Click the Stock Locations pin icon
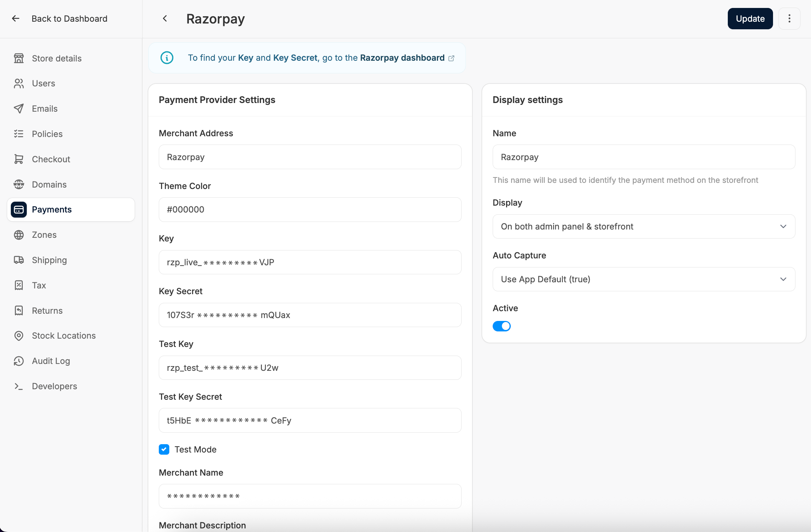811x532 pixels. 19,336
